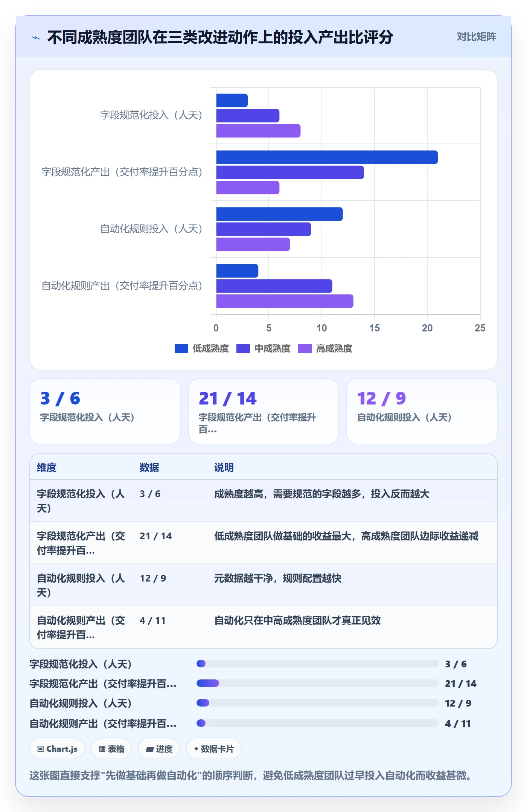Click the lightning icon beside the title
This screenshot has width=527, height=812.
[x=36, y=37]
